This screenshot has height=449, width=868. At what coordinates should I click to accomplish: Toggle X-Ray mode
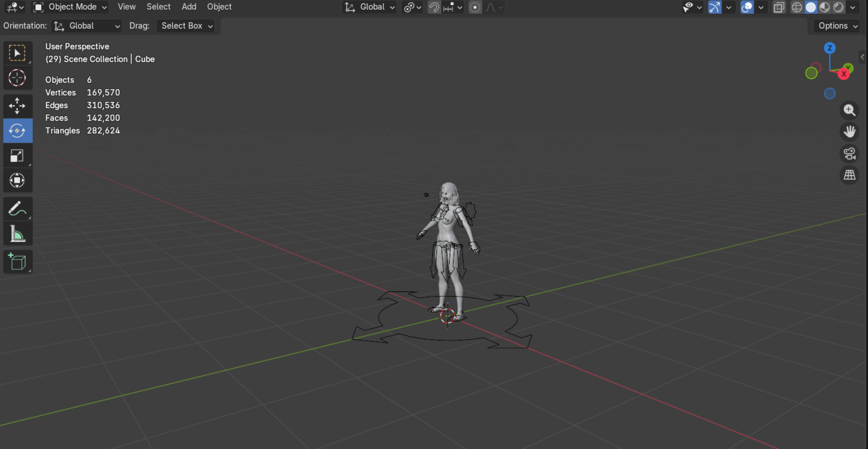pos(779,7)
